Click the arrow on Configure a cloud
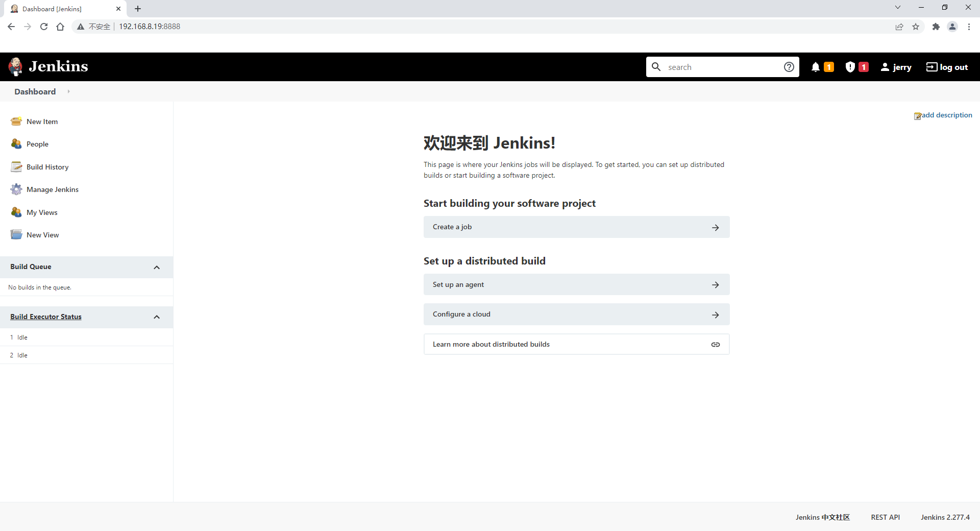980x531 pixels. tap(716, 315)
